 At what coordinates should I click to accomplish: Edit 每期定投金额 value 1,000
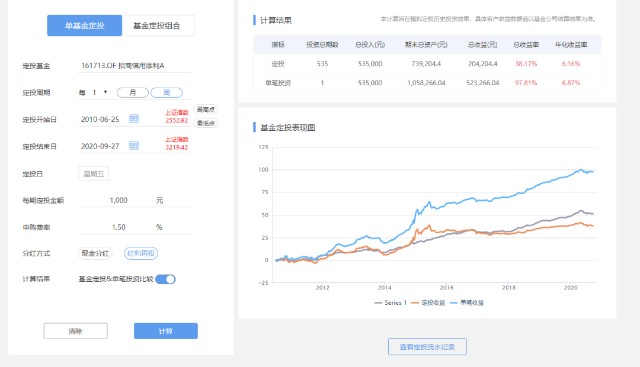point(118,200)
